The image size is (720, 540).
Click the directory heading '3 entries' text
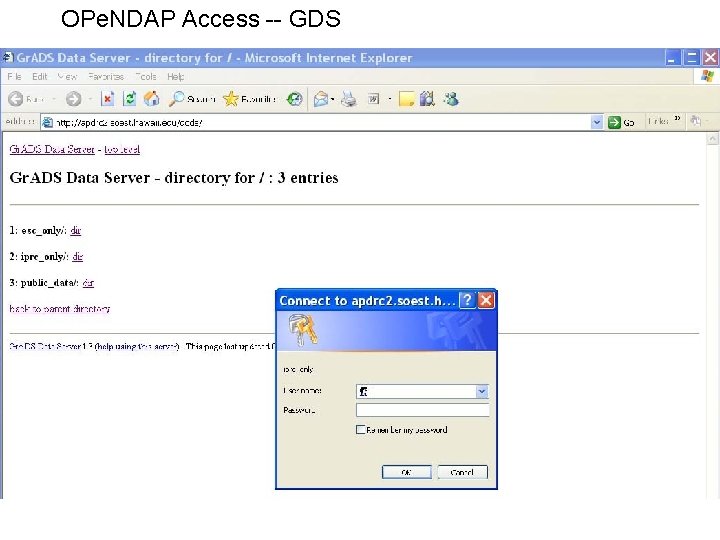[x=308, y=178]
